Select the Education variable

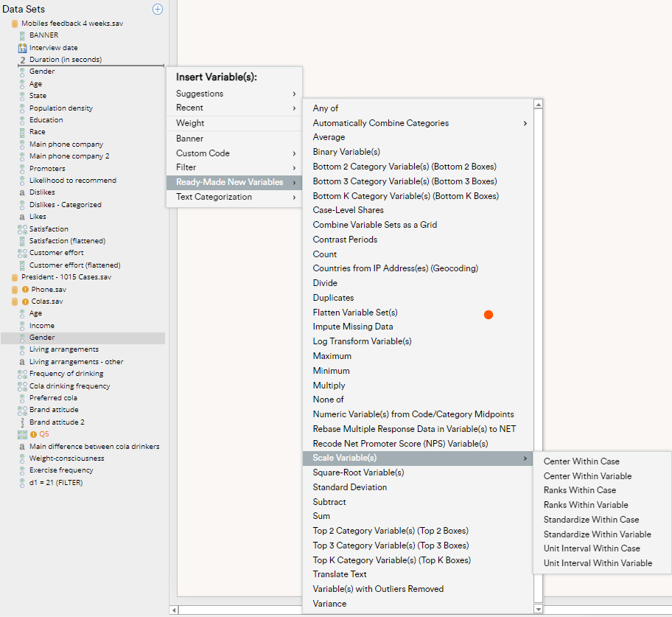pyautogui.click(x=46, y=120)
